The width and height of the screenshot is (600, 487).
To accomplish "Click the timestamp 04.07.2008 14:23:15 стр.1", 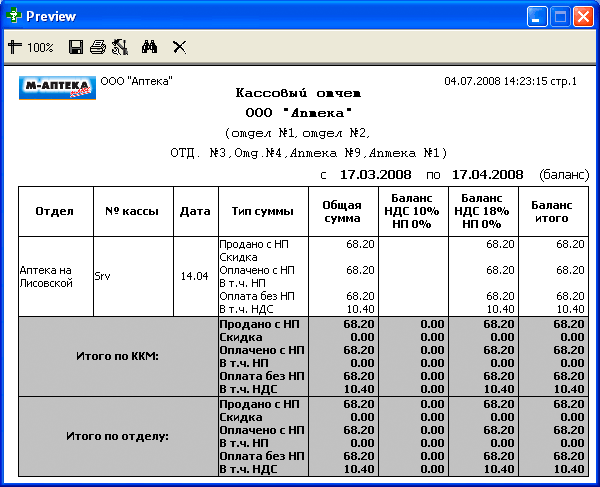I will (510, 81).
